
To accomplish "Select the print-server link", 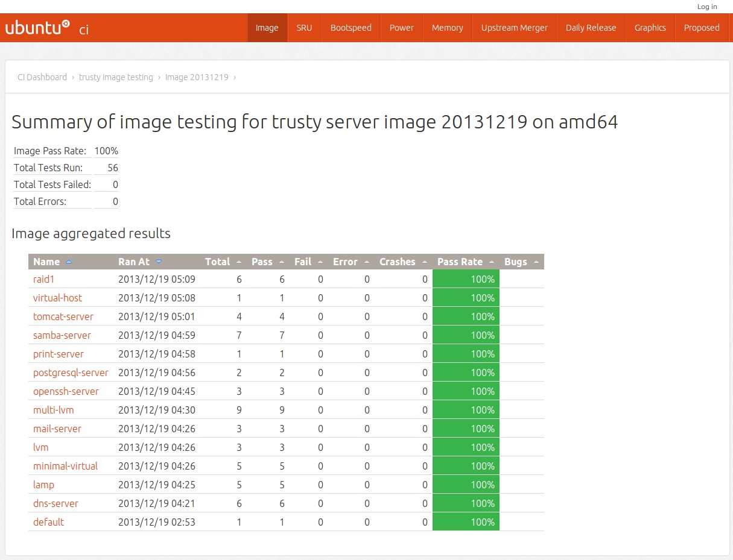I will coord(59,354).
